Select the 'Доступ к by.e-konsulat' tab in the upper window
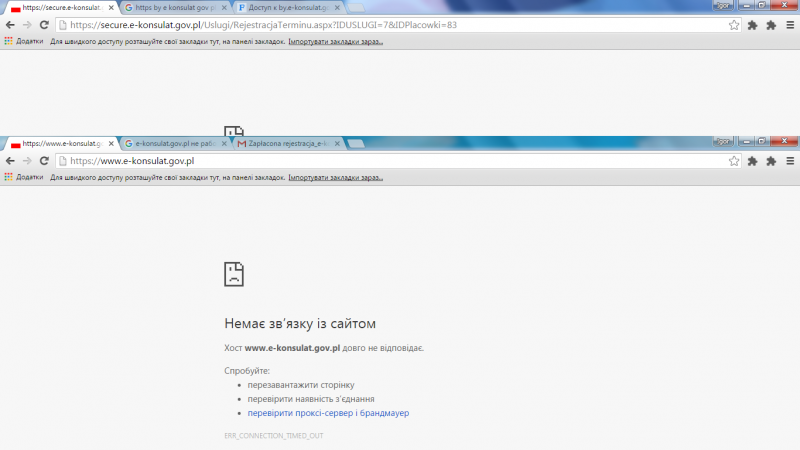The width and height of the screenshot is (800, 450). point(285,7)
